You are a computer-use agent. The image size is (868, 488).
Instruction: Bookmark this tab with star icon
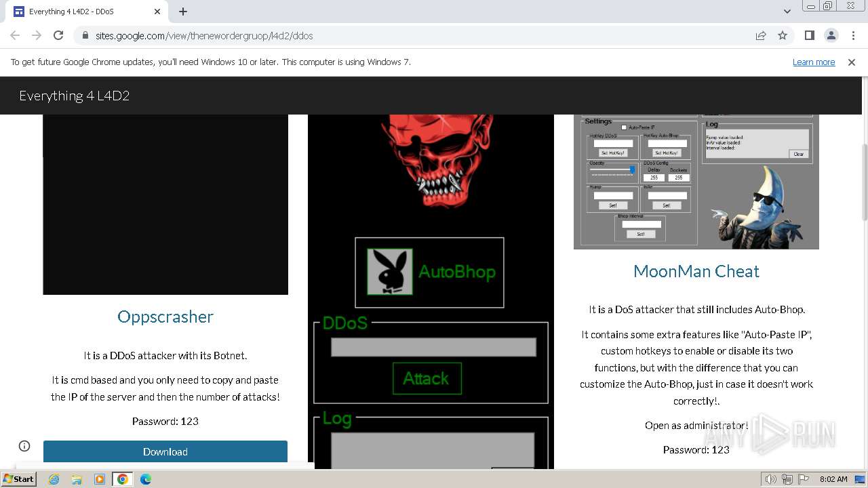783,35
